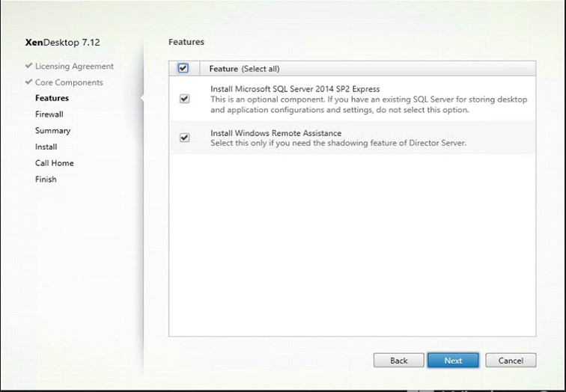Click the Licensing Agreement completed checkmark icon
The height and width of the screenshot is (392, 566).
point(29,66)
